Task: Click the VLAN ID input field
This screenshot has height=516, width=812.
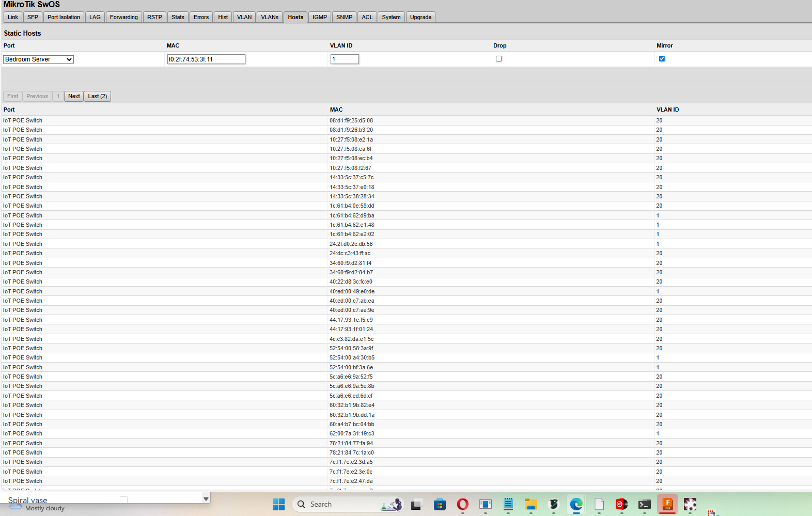Action: 345,59
